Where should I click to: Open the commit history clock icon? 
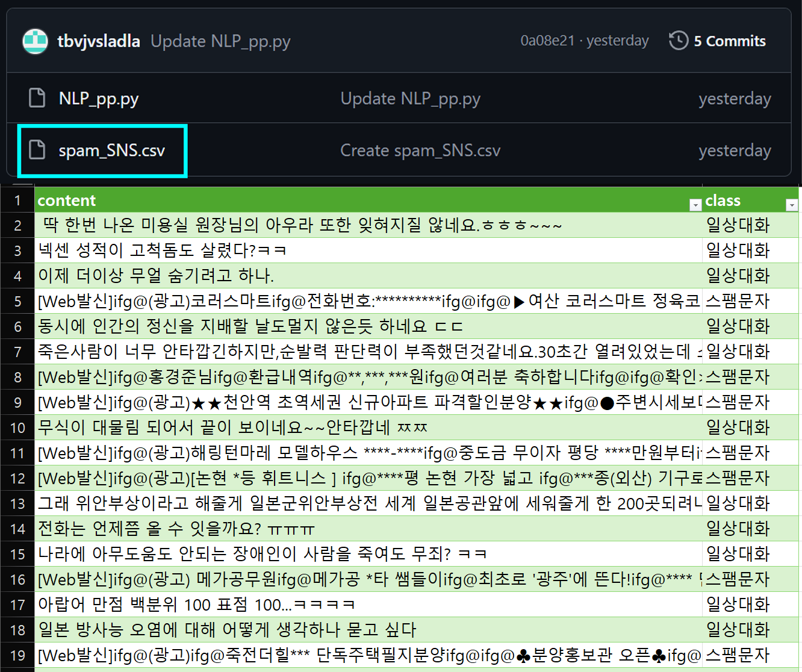click(x=679, y=40)
